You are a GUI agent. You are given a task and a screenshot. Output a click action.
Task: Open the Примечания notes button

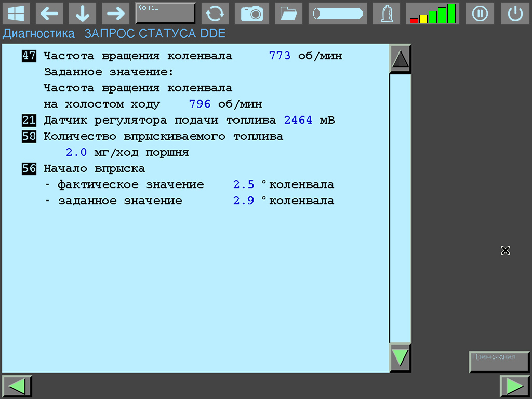pos(499,362)
